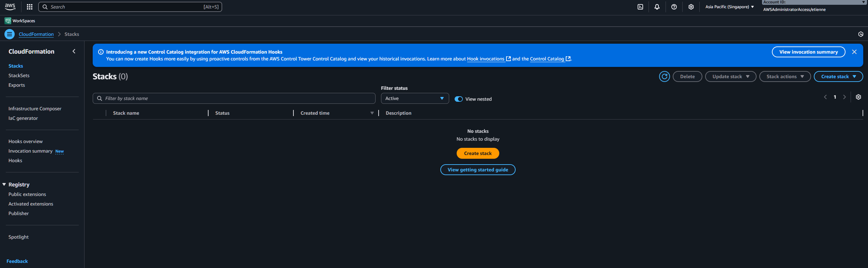Open the Asia Pacific (Singapore) region selector
This screenshot has width=868, height=268.
729,7
